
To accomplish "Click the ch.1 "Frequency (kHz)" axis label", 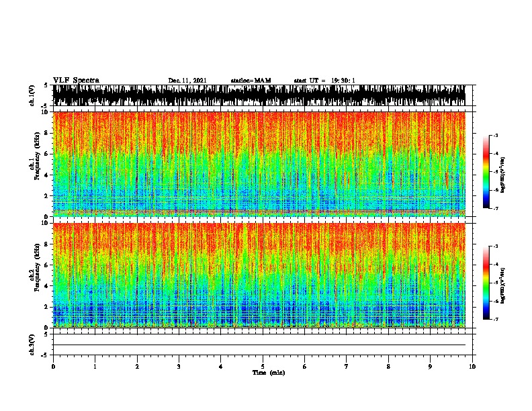I will (x=37, y=156).
